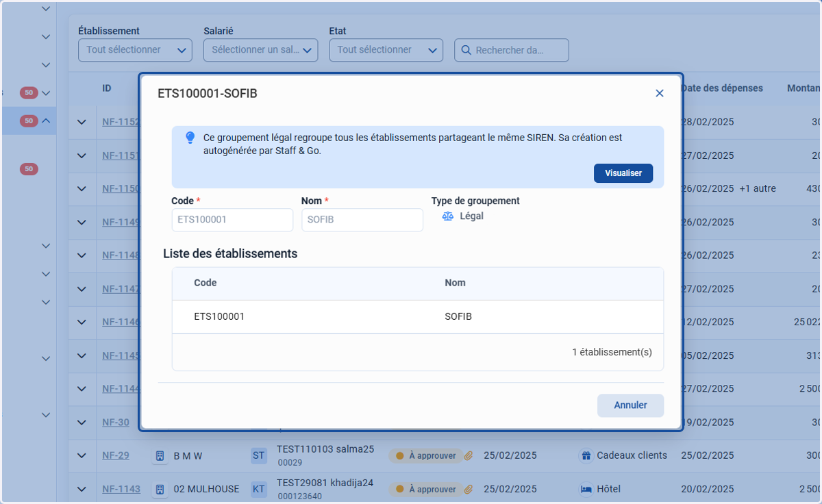The image size is (822, 504).
Task: Open the NF-1143 expense report link
Action: [121, 489]
